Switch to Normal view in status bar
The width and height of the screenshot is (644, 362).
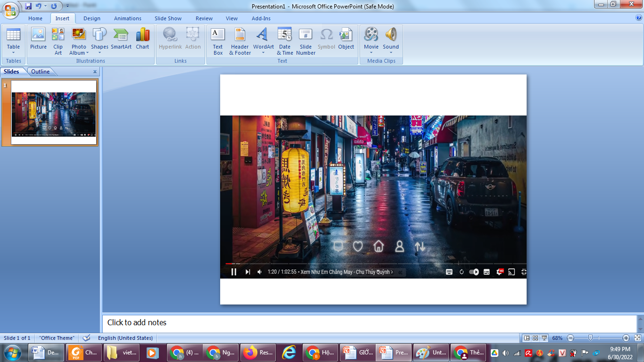point(527,338)
